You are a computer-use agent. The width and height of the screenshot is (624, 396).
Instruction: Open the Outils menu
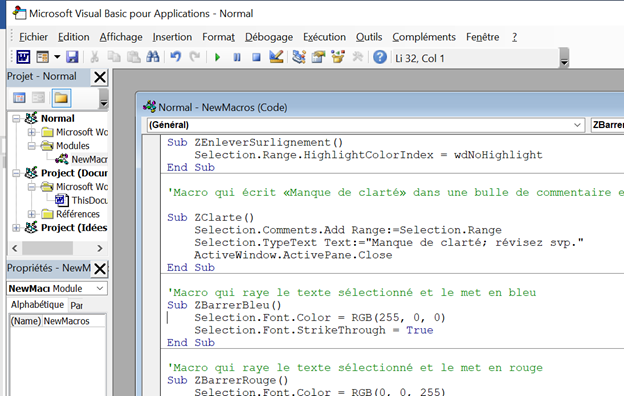369,37
